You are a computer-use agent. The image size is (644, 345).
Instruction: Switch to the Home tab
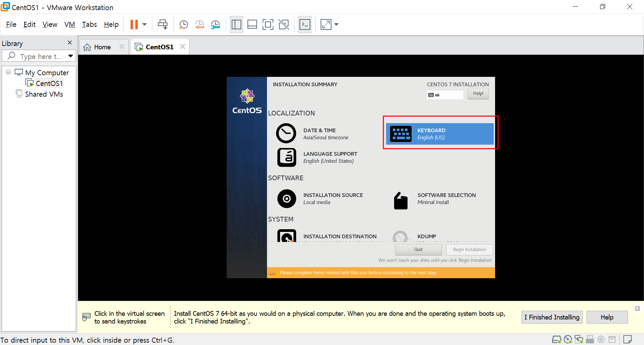point(101,47)
